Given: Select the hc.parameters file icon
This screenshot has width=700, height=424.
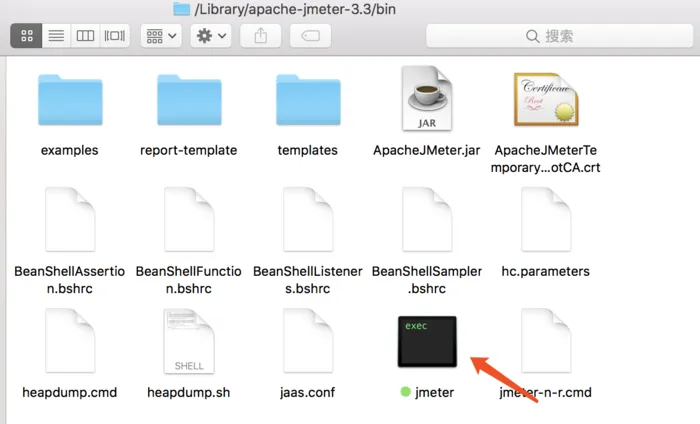Looking at the screenshot, I should point(546,219).
